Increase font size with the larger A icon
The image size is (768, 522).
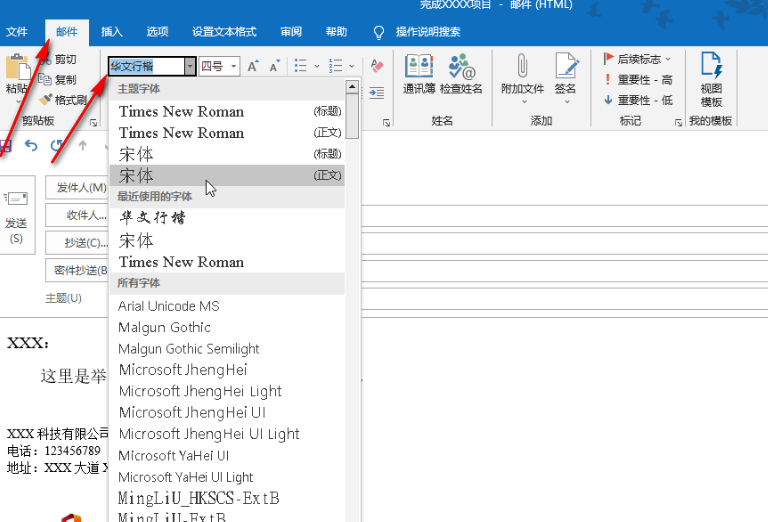tap(253, 66)
